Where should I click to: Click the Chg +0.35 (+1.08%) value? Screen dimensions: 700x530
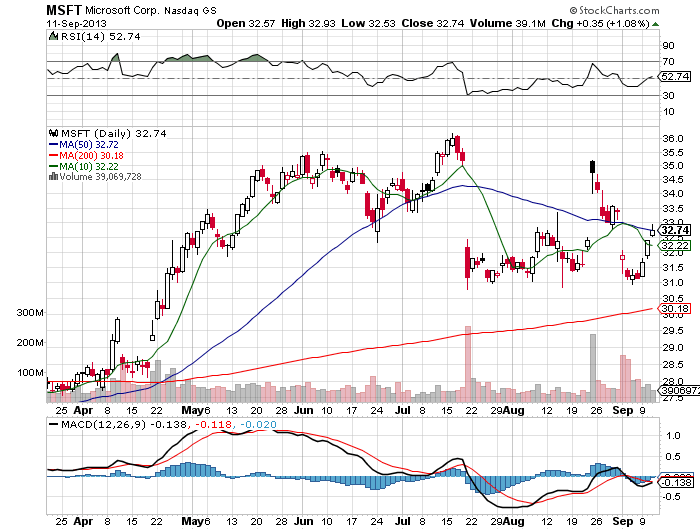click(x=600, y=24)
